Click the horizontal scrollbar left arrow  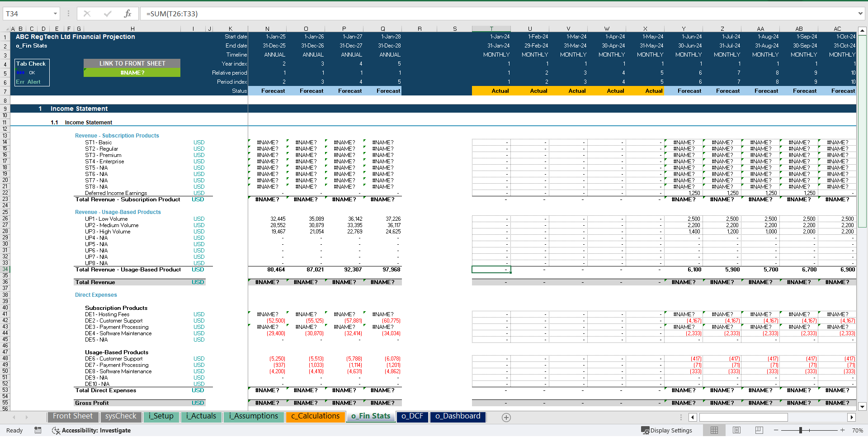693,417
